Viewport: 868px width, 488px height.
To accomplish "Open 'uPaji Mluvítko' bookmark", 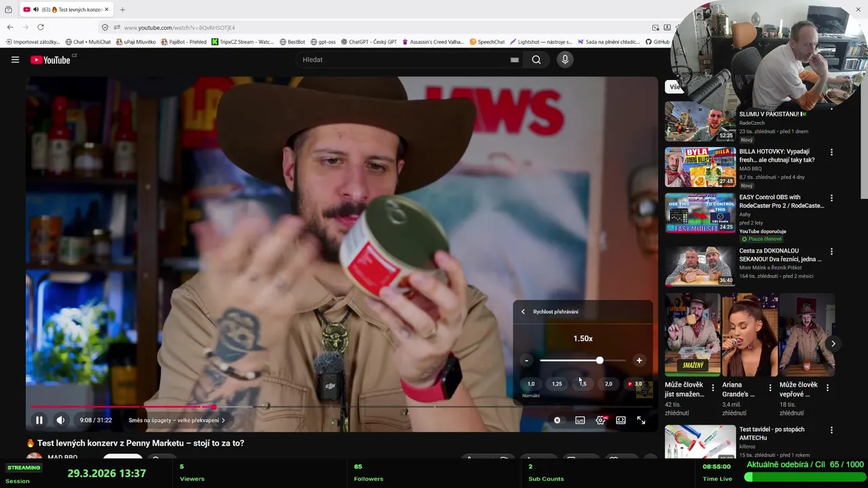I will click(136, 42).
